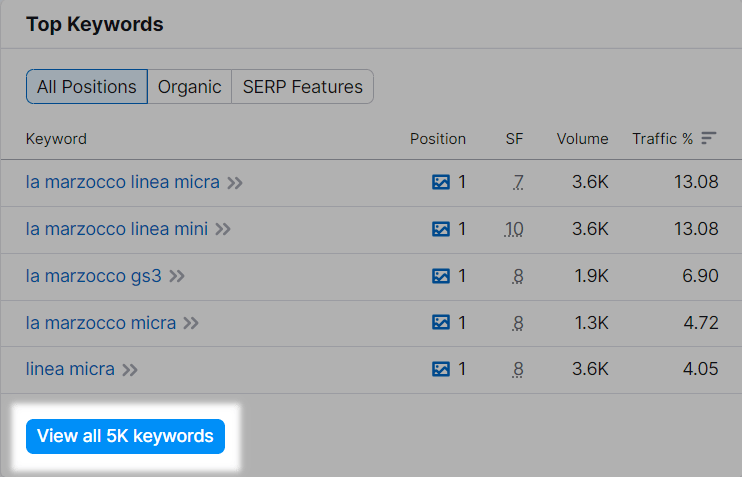Open the linea micra keyword link
The width and height of the screenshot is (742, 477).
pyautogui.click(x=70, y=368)
